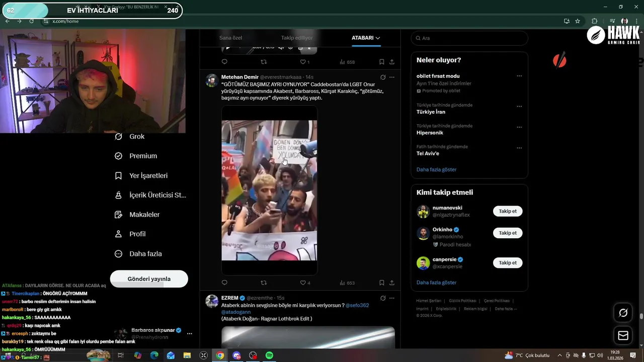
Task: Play the protest video in Metehan's post
Action: (x=269, y=190)
